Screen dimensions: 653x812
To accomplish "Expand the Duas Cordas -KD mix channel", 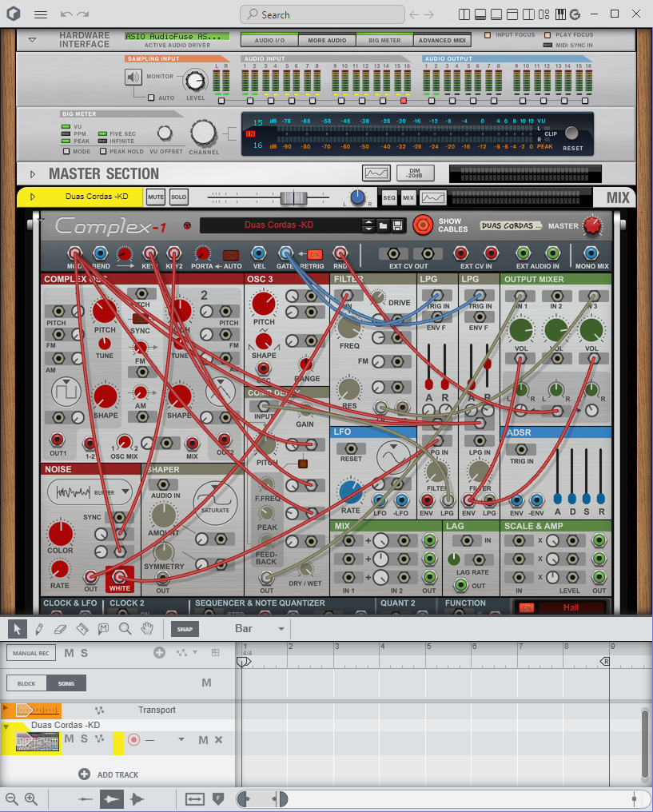I will point(33,197).
